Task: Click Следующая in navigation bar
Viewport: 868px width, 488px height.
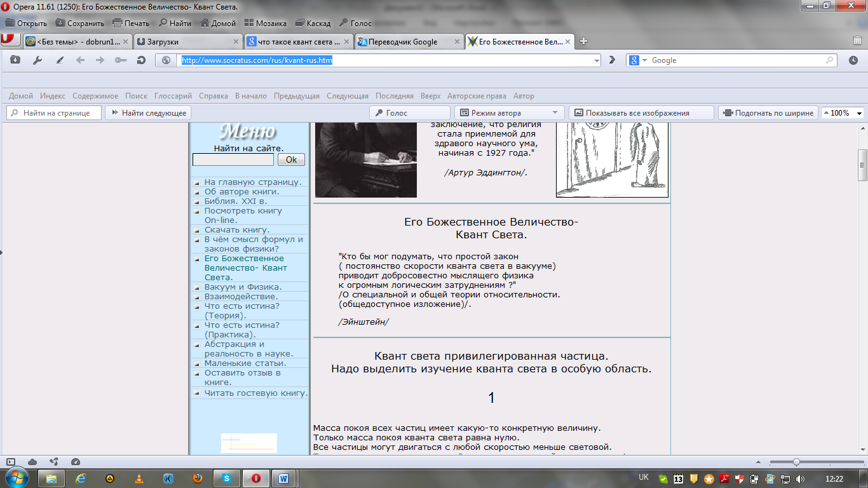Action: click(x=348, y=96)
